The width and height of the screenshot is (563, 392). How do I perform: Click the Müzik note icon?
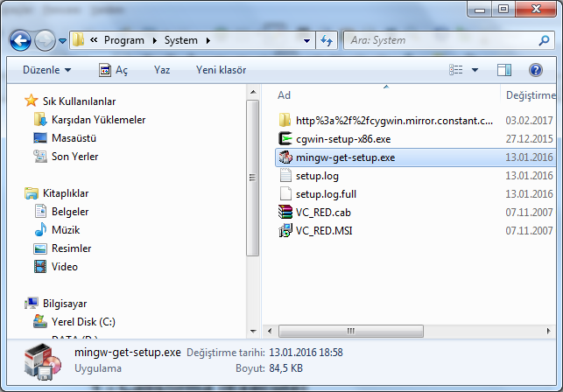tap(40, 229)
